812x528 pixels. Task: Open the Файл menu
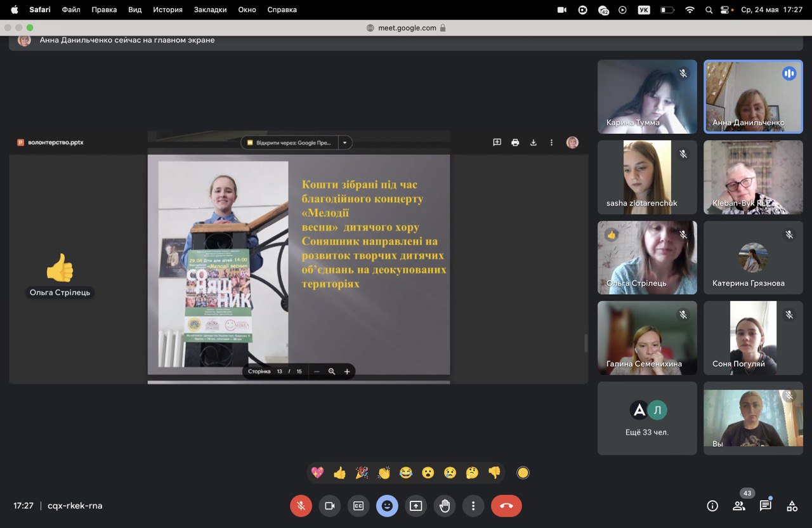[71, 10]
